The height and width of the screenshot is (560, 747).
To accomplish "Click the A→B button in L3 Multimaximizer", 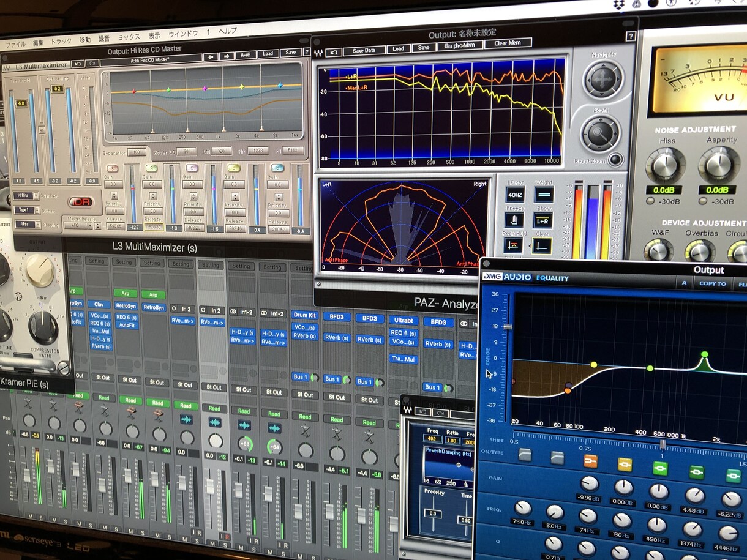I will tap(246, 55).
